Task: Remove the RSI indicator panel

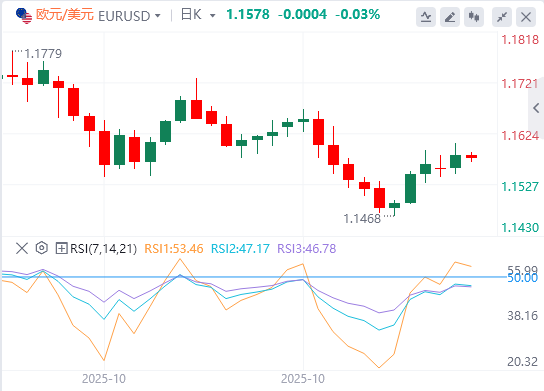Action: point(22,248)
